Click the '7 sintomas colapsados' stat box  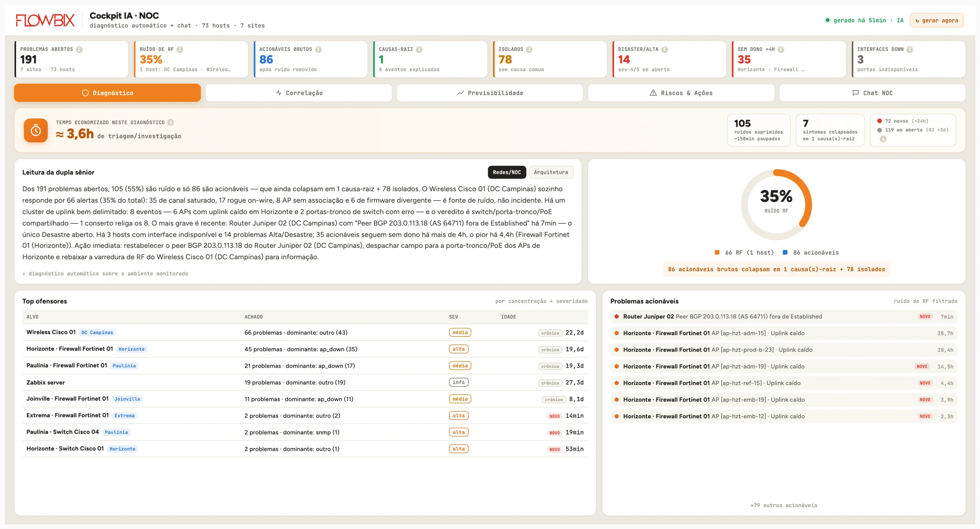coord(830,130)
